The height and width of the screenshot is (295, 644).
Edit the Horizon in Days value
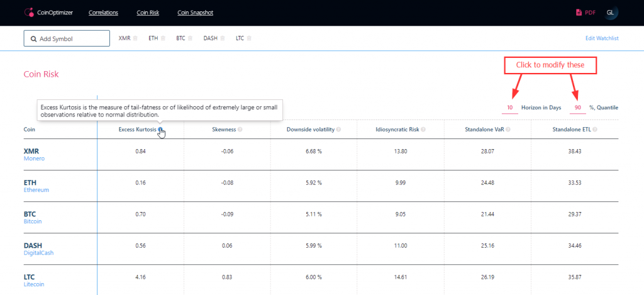coord(510,108)
